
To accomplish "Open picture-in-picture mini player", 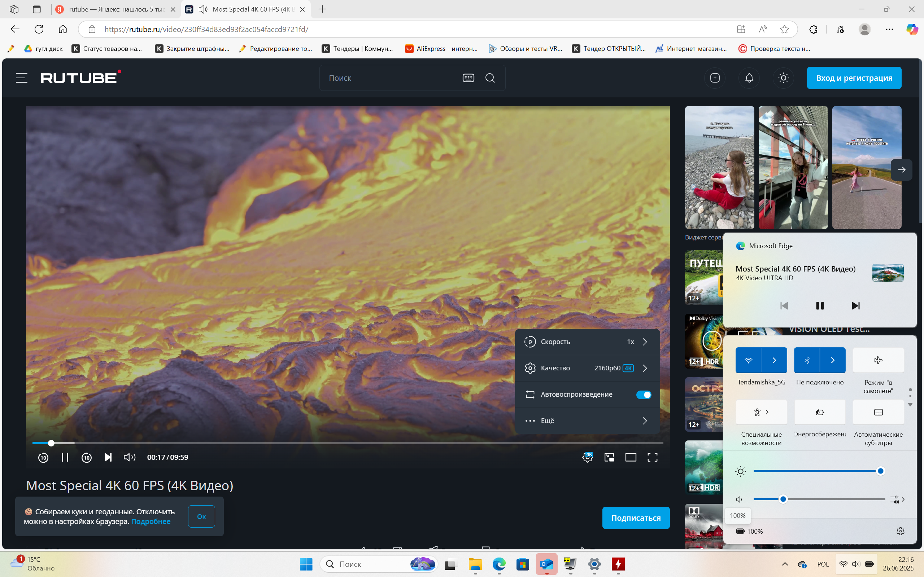I will [609, 457].
